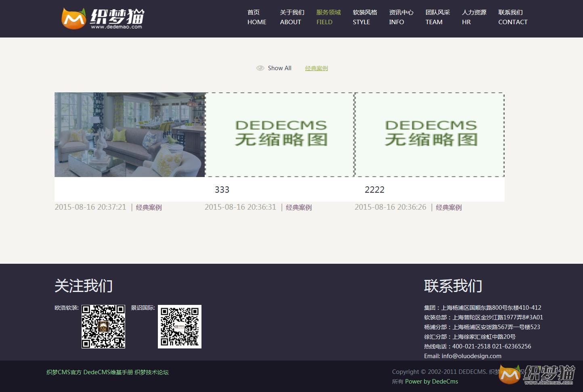Click the eye icon beside Show All
The image size is (583, 392).
coord(260,68)
